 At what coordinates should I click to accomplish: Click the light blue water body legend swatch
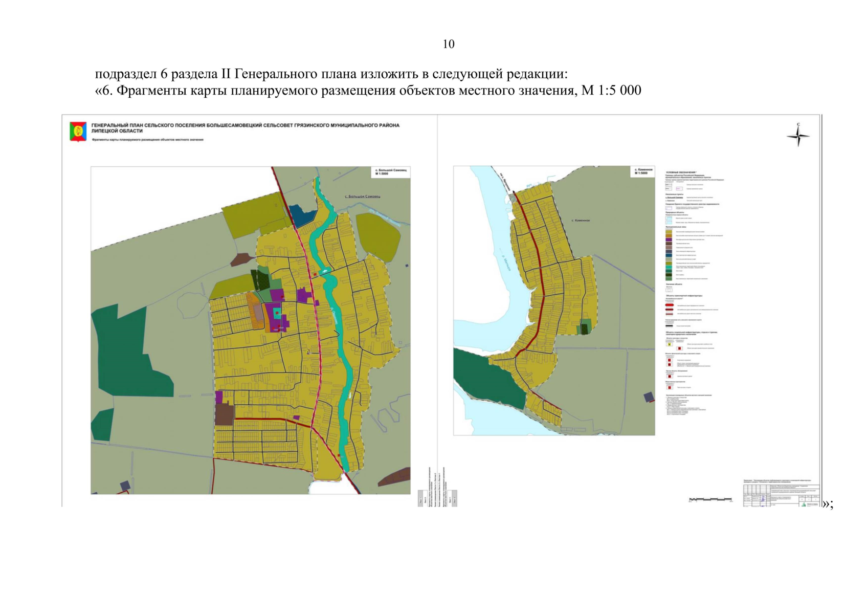coord(669,218)
